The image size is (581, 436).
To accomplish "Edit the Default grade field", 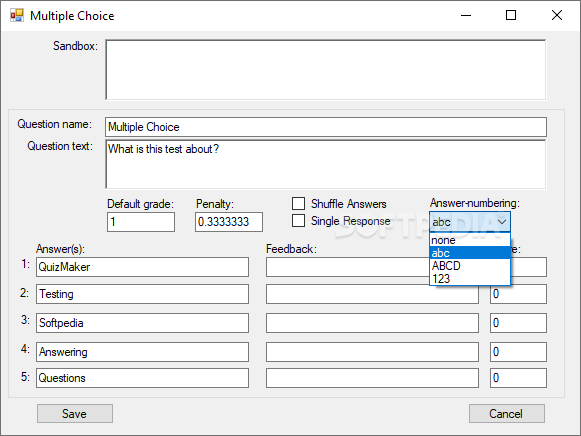I will (141, 222).
